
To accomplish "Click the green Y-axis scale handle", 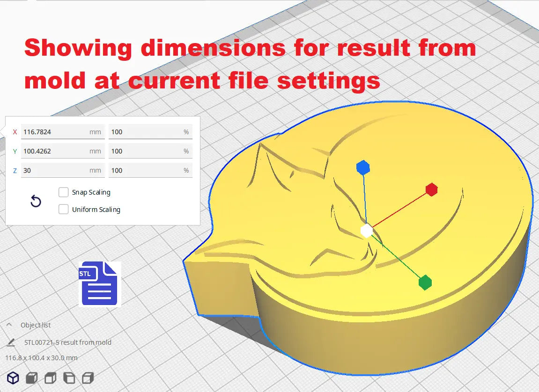I will 425,283.
